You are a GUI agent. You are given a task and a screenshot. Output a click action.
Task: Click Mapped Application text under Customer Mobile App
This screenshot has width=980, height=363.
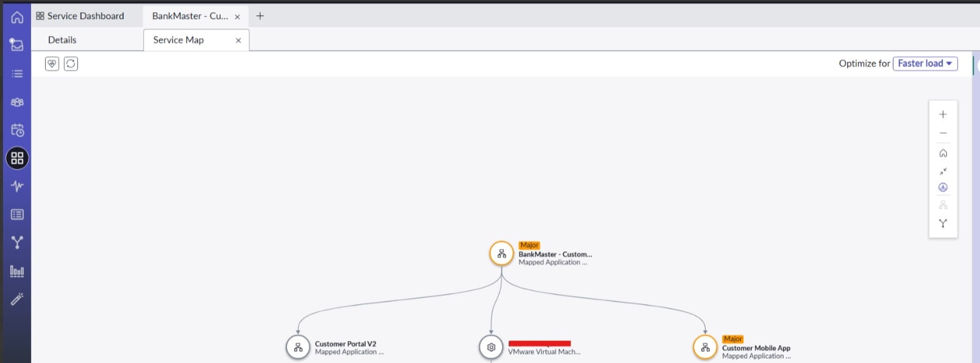756,356
